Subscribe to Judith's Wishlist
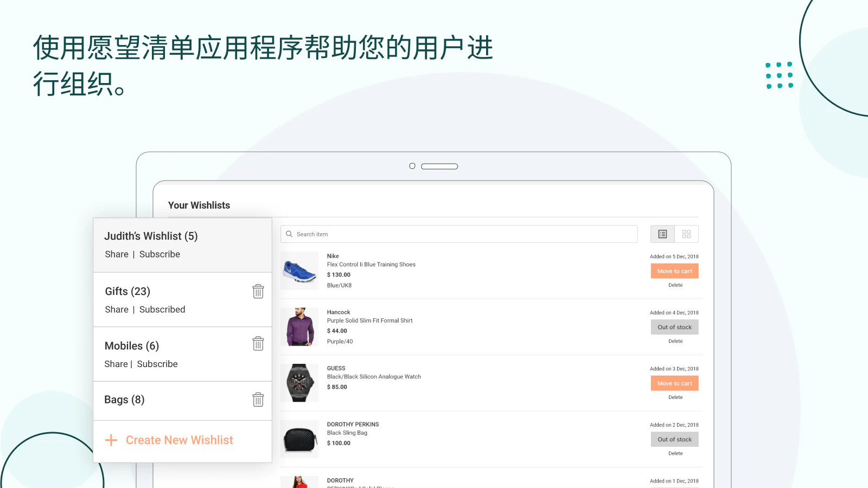The image size is (868, 488). pos(159,254)
